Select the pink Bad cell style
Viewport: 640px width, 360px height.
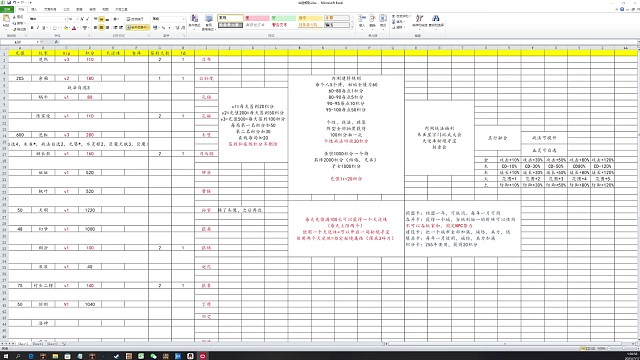[257, 18]
